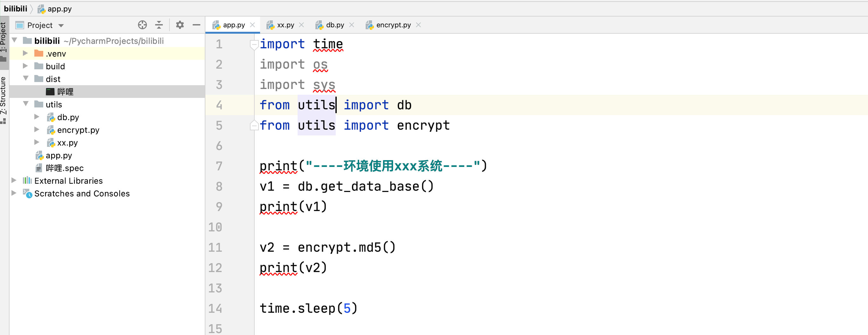Click the Project view label
The image size is (868, 335).
(40, 25)
